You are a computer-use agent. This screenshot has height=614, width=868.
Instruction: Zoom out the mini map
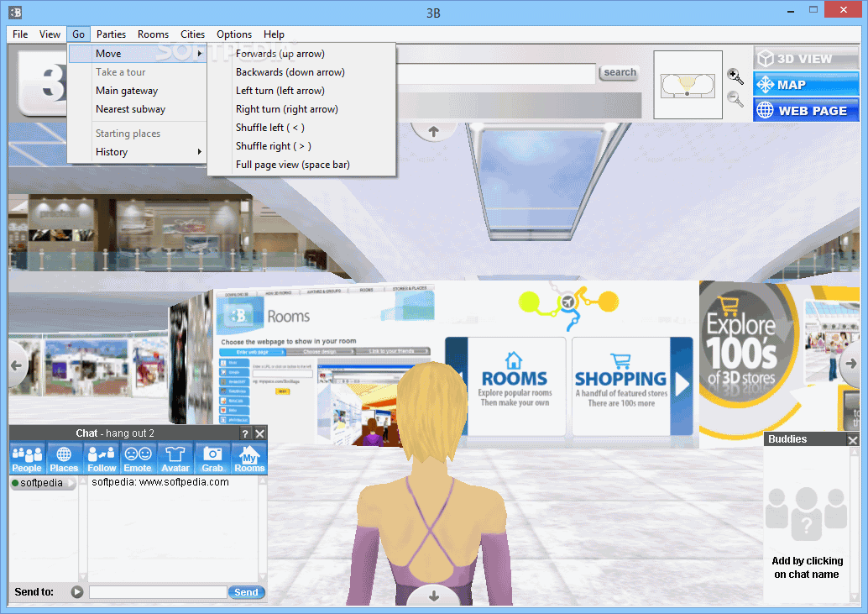pos(735,98)
